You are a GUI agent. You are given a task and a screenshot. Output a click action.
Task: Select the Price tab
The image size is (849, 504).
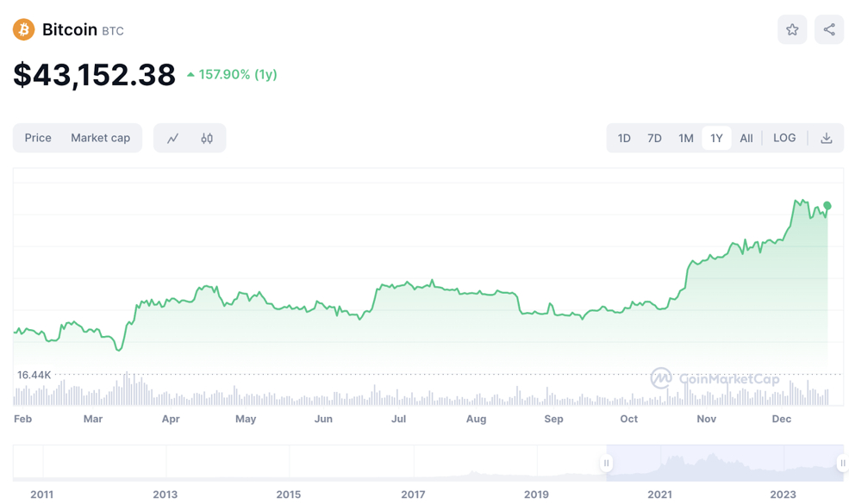(38, 138)
